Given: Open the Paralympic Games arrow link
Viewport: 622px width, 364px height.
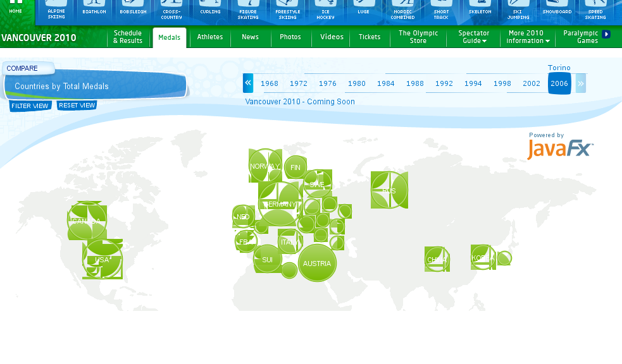Looking at the screenshot, I should (x=606, y=34).
